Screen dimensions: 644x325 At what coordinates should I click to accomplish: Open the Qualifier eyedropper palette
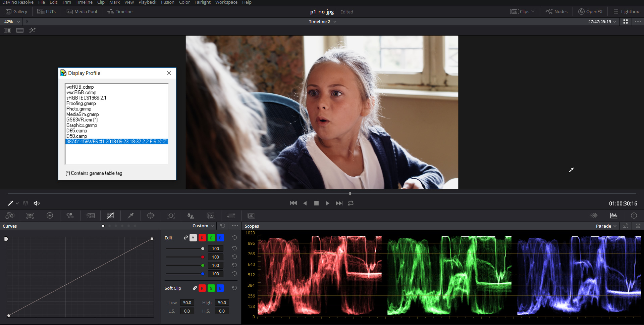(131, 216)
